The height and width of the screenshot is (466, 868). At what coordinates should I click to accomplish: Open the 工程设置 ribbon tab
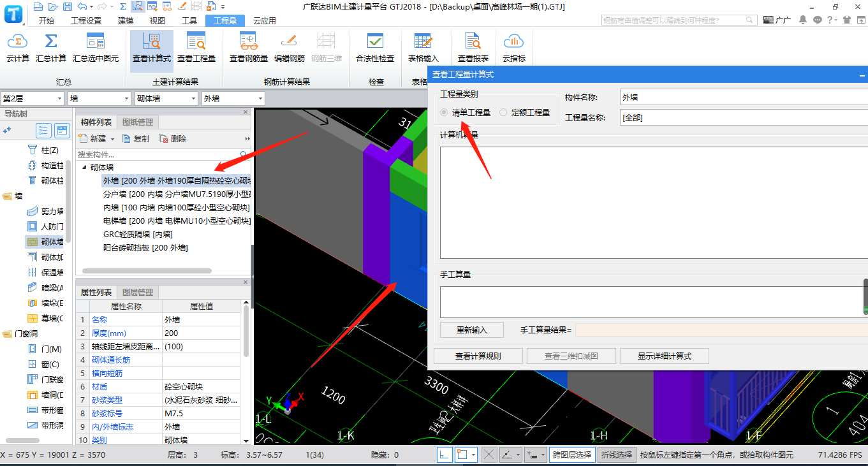coord(86,20)
